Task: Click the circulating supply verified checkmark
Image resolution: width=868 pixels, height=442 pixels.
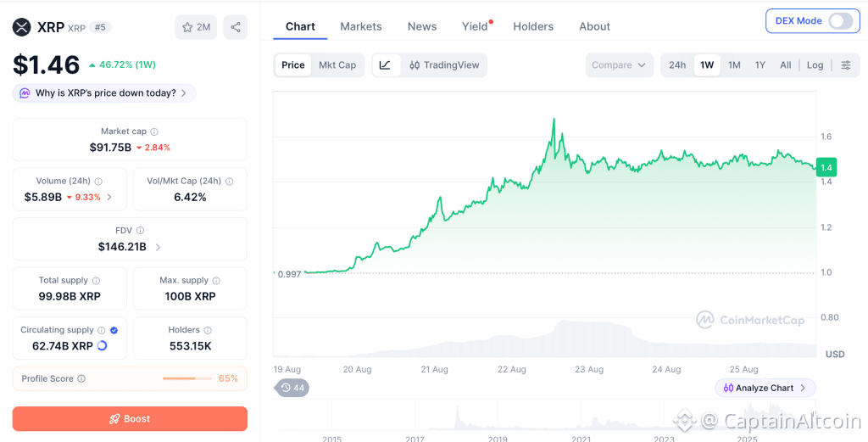Action: (x=114, y=330)
